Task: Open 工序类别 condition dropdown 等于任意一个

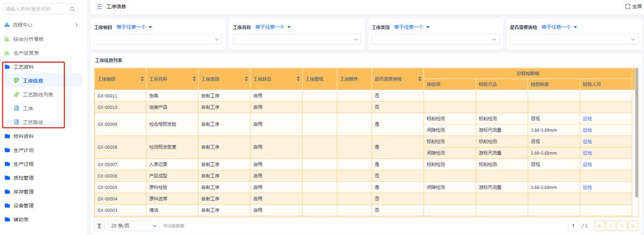Action: [412, 27]
